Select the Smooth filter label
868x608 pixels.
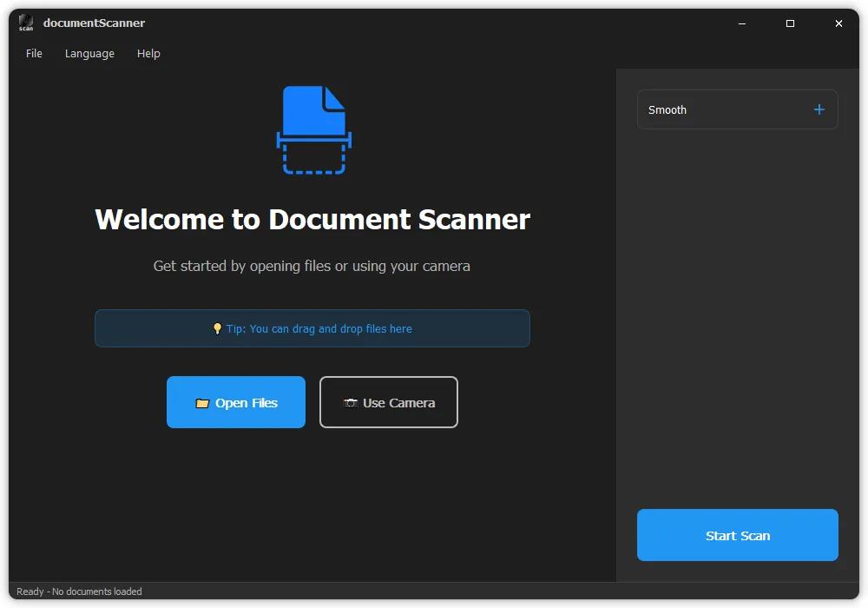667,110
